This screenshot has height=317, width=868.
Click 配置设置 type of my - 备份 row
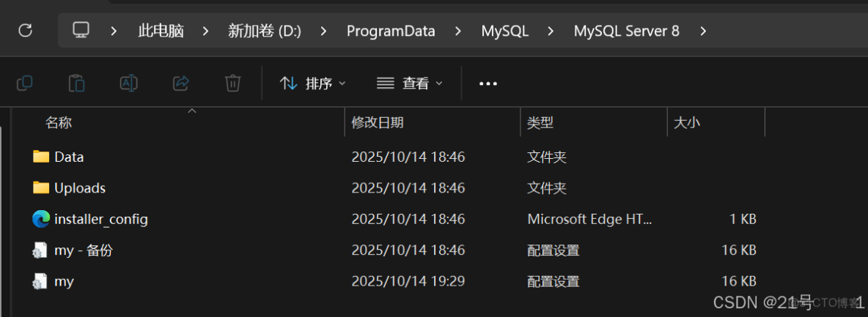[553, 250]
